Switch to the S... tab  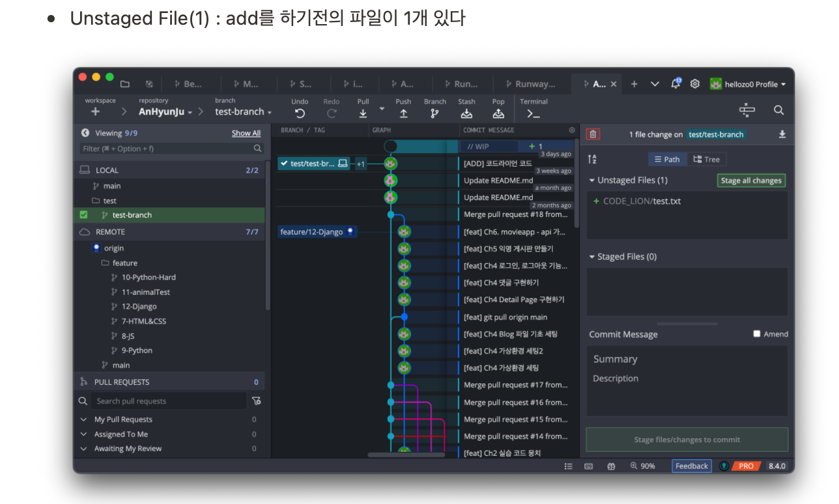coord(300,84)
